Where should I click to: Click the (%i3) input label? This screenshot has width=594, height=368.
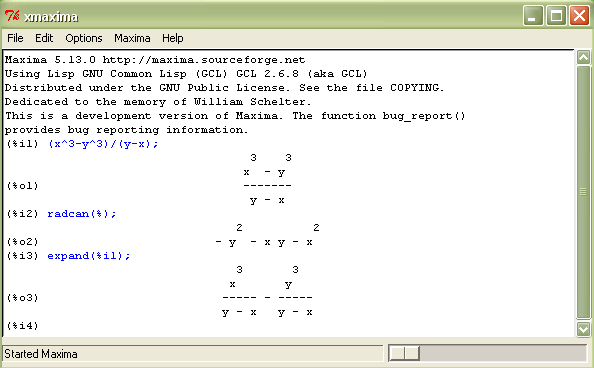[23, 256]
